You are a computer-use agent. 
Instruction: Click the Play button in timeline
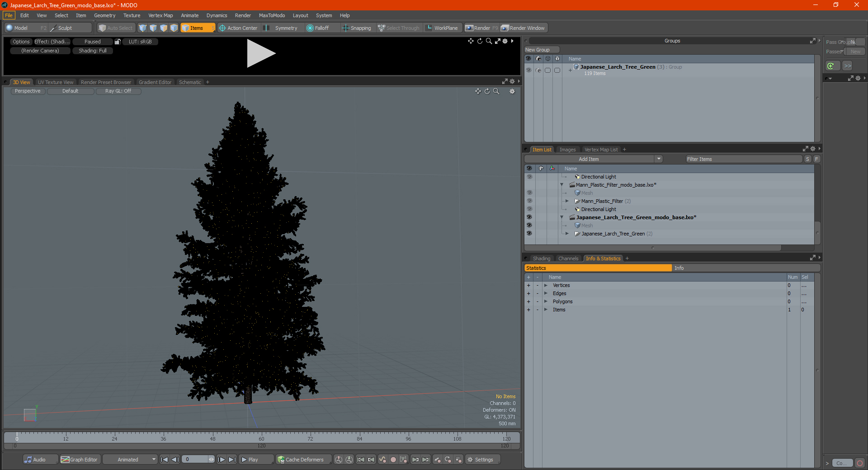coord(256,460)
